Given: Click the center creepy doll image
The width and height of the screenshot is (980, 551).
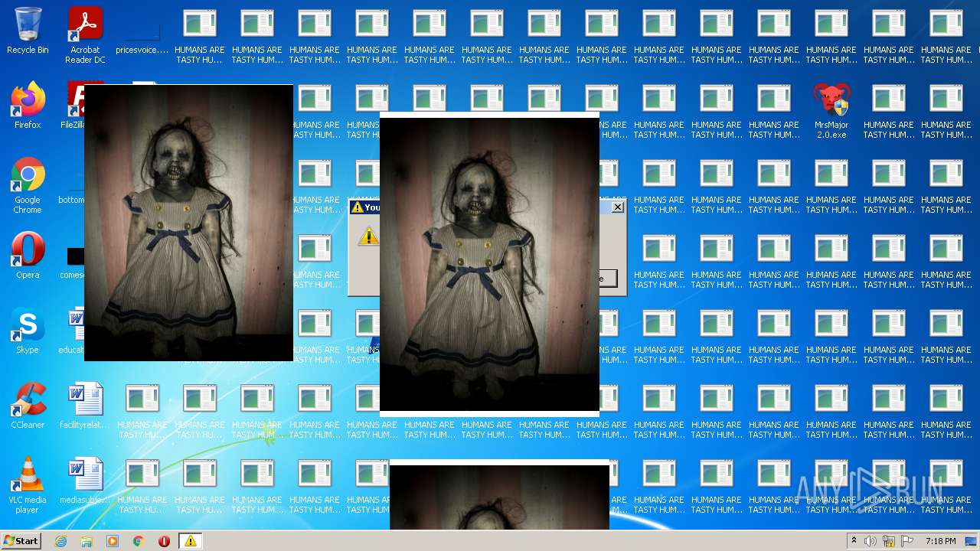Looking at the screenshot, I should click(489, 265).
